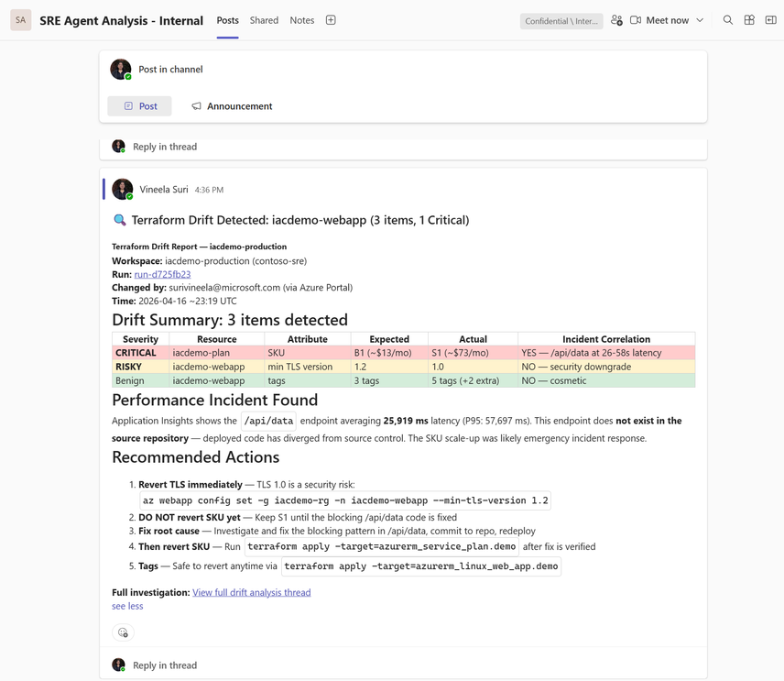Viewport: 784px width, 681px height.
Task: Click the /api/data inline code chip
Action: point(268,421)
